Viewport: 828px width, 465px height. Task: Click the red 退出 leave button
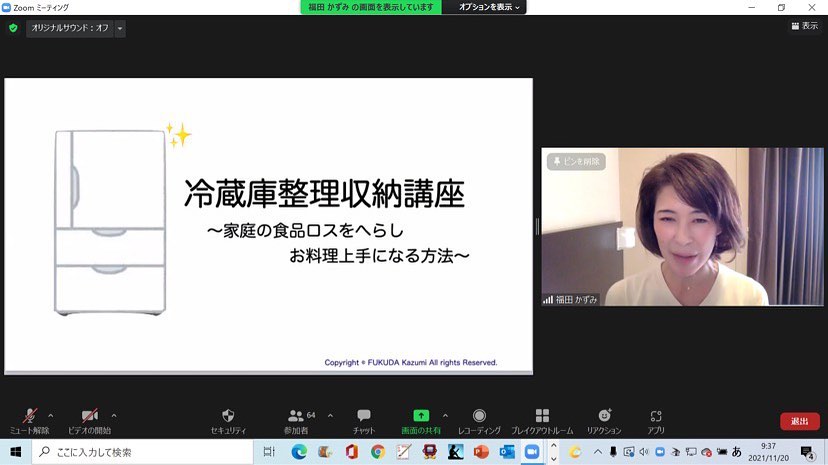pos(799,421)
